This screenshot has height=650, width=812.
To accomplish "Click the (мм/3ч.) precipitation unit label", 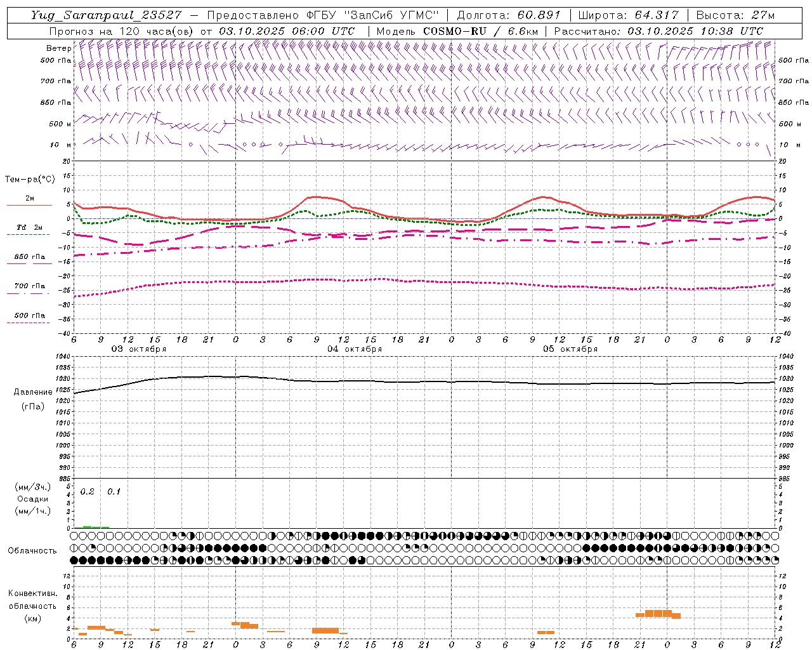I will 33,487.
